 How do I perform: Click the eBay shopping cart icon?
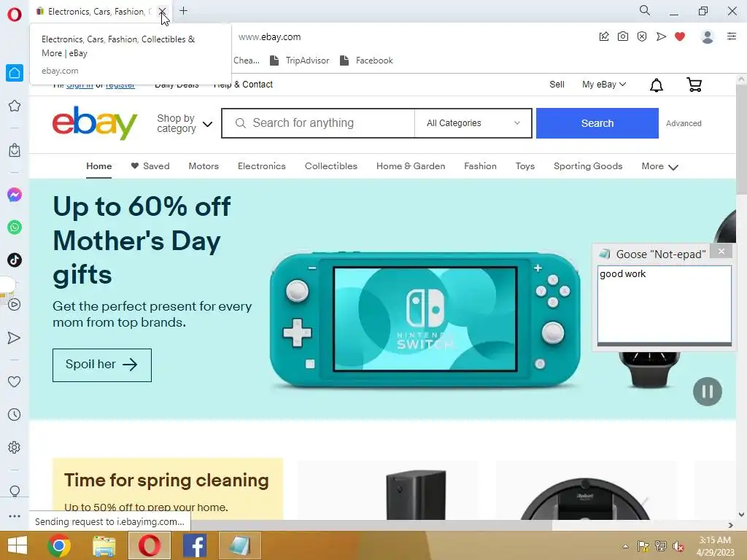click(694, 85)
